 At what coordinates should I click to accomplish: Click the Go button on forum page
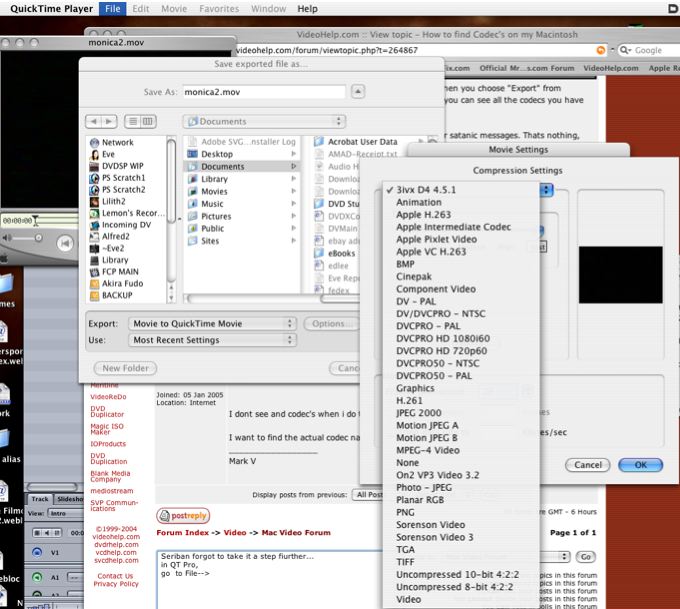pos(585,557)
